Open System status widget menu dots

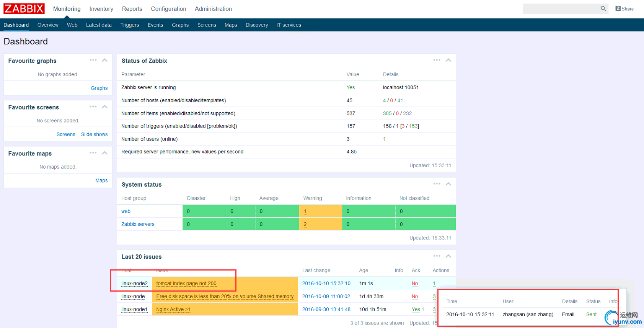(x=437, y=184)
